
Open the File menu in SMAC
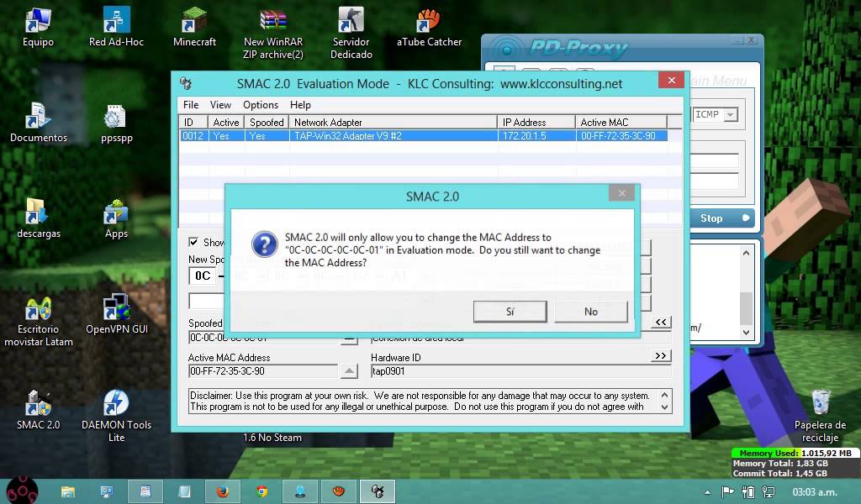pyautogui.click(x=191, y=105)
